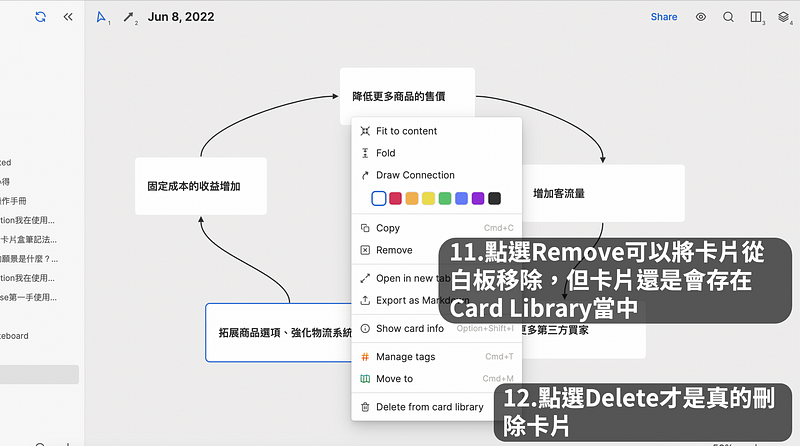Choose Draw Connection menu item

click(x=437, y=175)
